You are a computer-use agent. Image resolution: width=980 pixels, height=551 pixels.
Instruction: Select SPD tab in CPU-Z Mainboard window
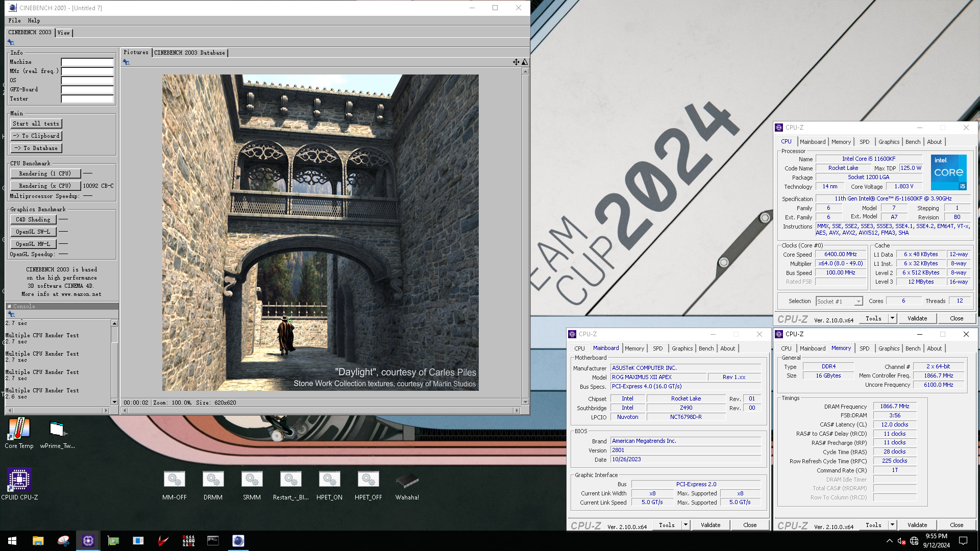(x=657, y=348)
